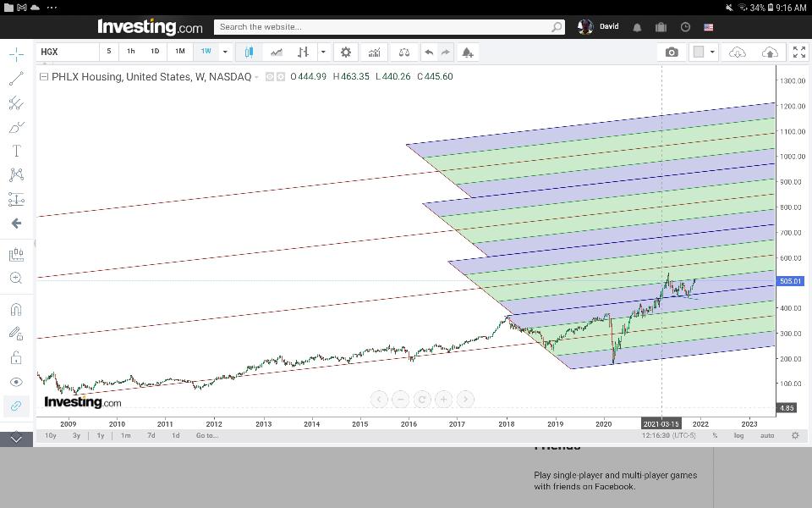This screenshot has height=508, width=812.
Task: Enter fullscreen chart mode
Action: pos(799,52)
